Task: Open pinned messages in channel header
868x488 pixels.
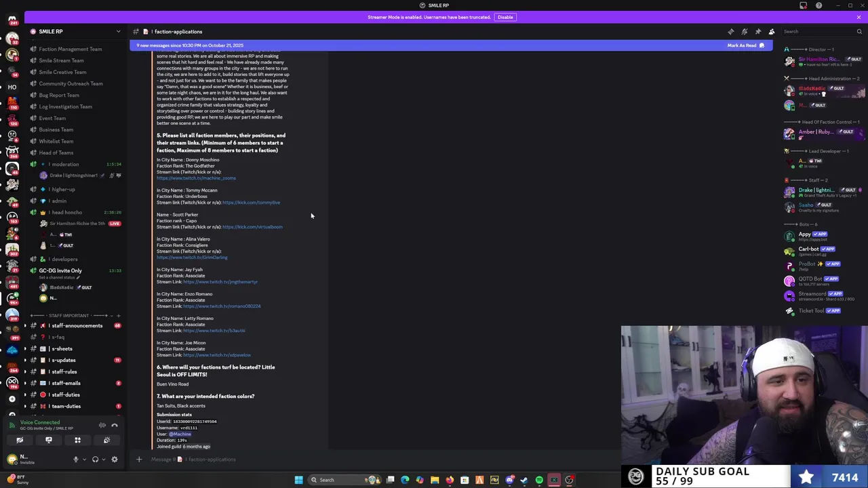Action: click(758, 32)
